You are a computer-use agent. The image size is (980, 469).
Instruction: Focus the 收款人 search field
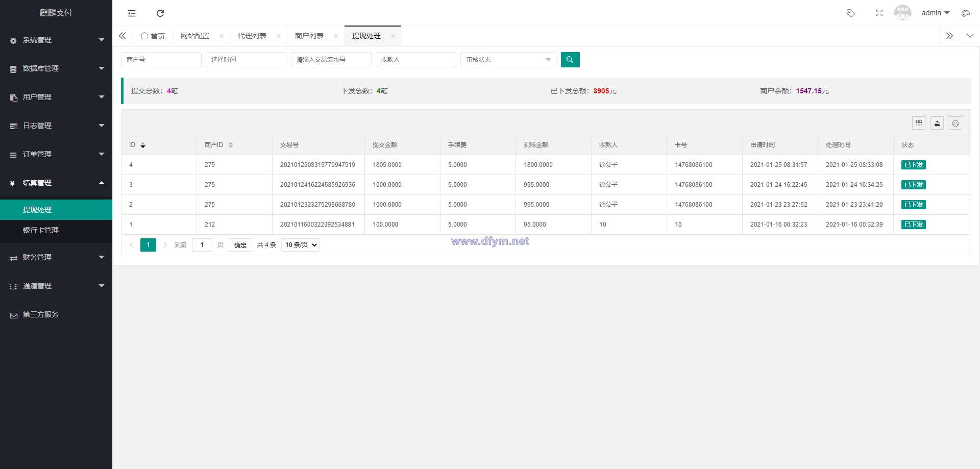(x=416, y=60)
